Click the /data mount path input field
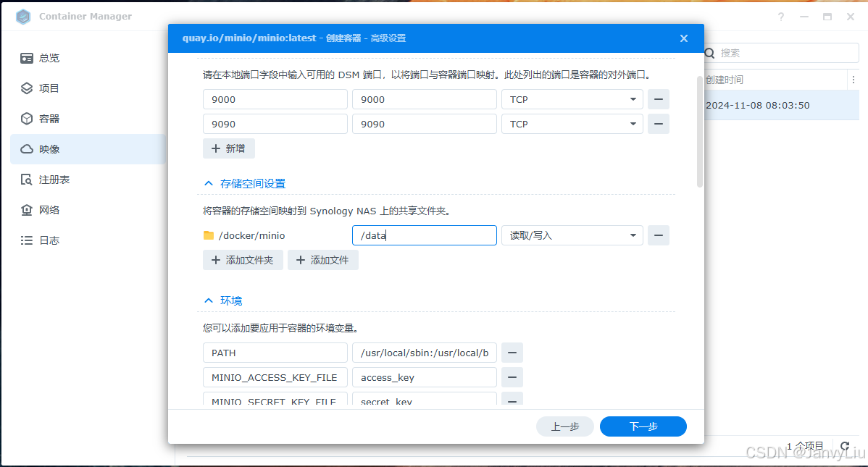868x467 pixels. pos(424,235)
